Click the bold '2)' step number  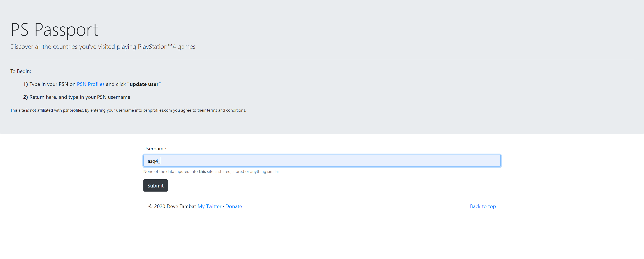(x=26, y=97)
